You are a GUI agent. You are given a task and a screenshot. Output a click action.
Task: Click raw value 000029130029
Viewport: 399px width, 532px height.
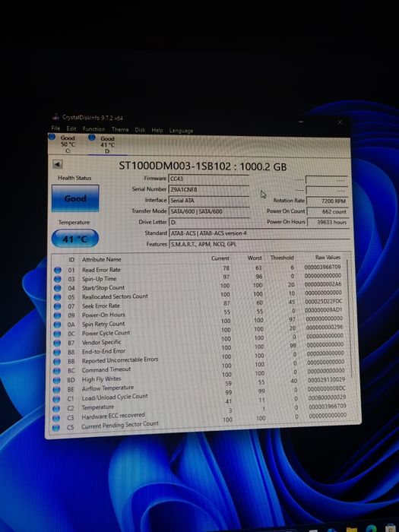click(x=326, y=380)
